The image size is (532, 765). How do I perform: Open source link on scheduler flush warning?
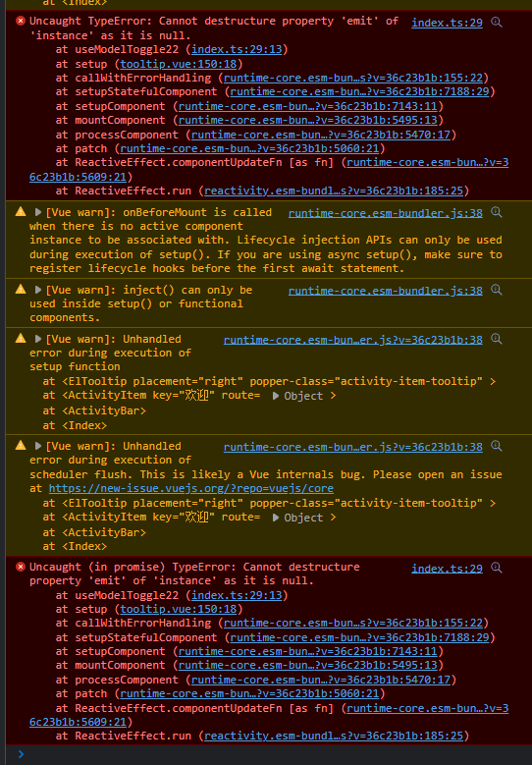(353, 447)
